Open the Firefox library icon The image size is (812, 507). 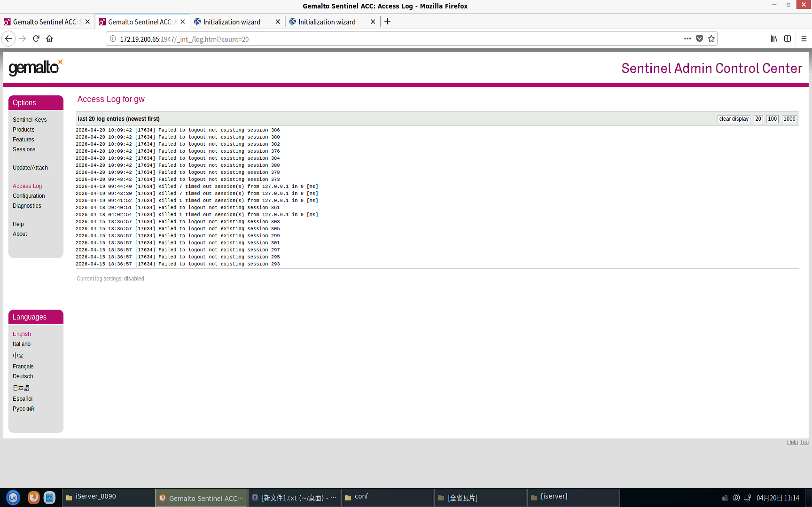coord(773,39)
